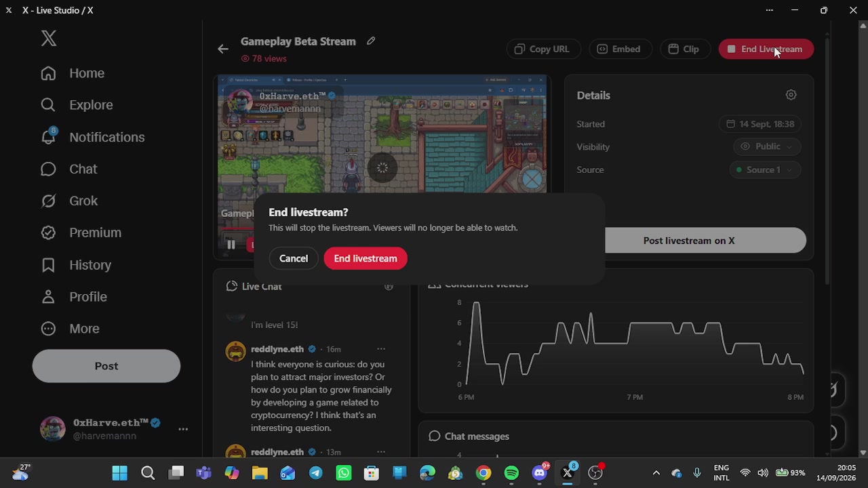Image resolution: width=868 pixels, height=488 pixels.
Task: Open Chat in the sidebar
Action: 68,169
